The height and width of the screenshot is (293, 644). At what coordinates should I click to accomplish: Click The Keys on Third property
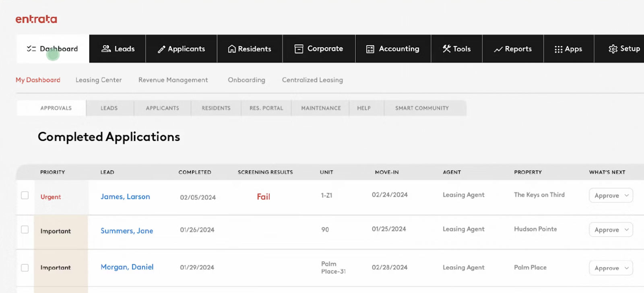(539, 195)
